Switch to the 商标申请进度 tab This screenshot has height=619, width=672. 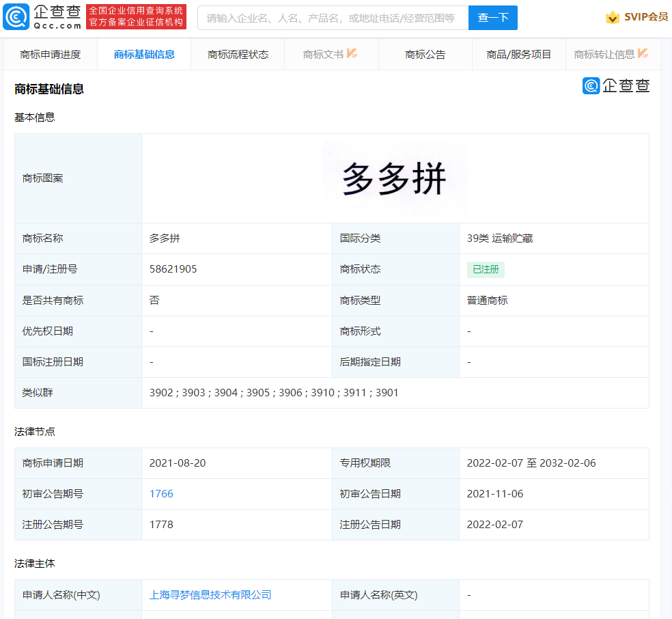(x=51, y=54)
